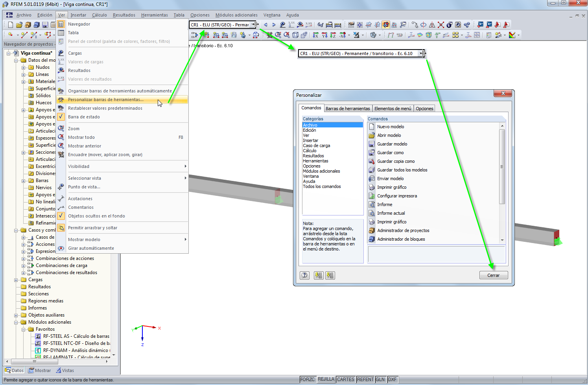
Task: Toggle FORZC in the status bar
Action: point(307,379)
